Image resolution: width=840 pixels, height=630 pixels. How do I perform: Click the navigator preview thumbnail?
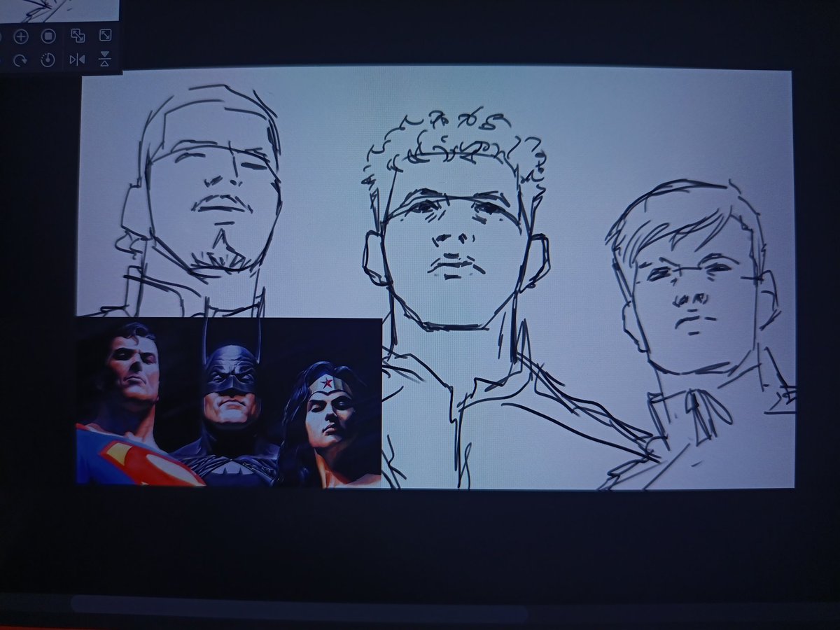click(x=59, y=10)
